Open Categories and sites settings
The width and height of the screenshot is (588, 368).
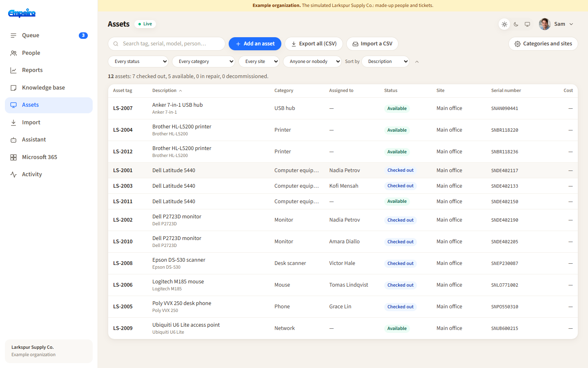pos(543,44)
